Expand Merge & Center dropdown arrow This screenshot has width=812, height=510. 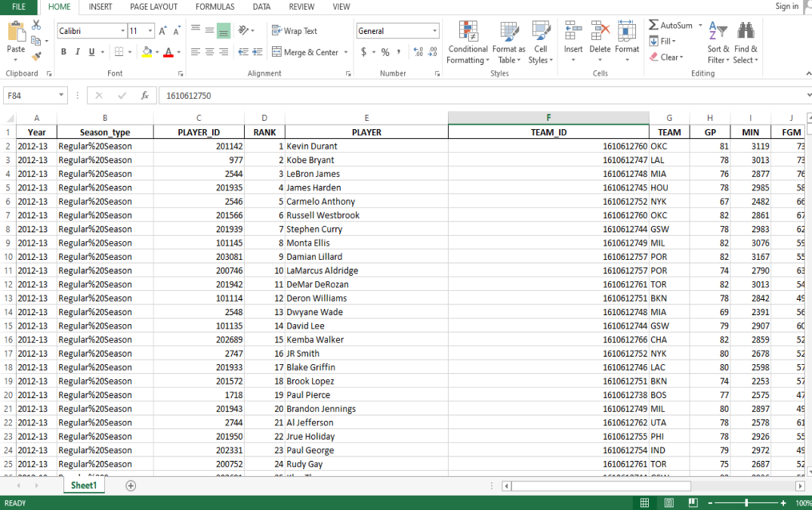[346, 52]
